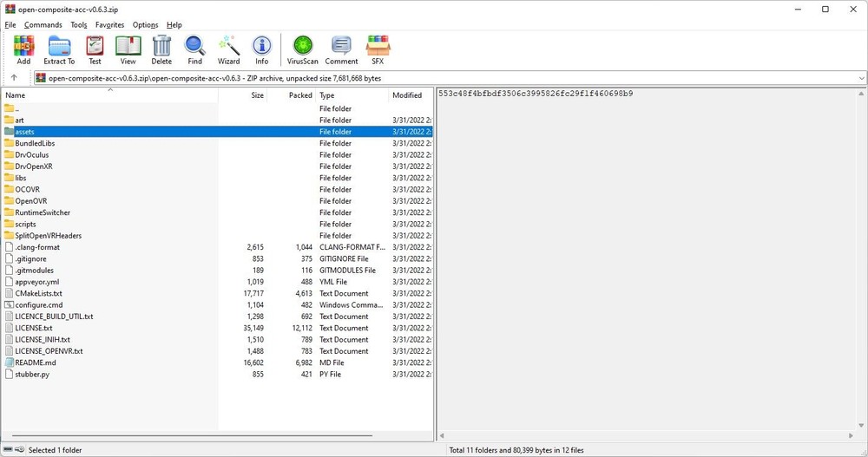Go up one level with the arrow
The image size is (868, 457).
(14, 78)
